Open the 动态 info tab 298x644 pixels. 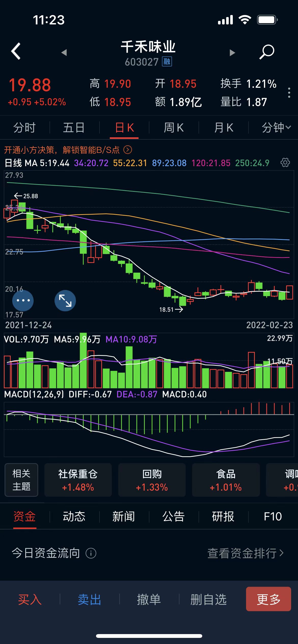[74, 516]
